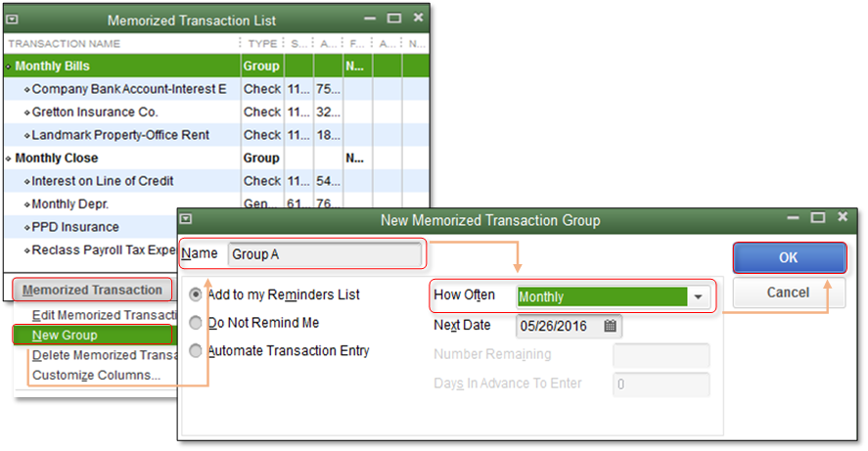This screenshot has width=868, height=451.
Task: Open the Memorized Transaction dropdown button
Action: pos(92,290)
